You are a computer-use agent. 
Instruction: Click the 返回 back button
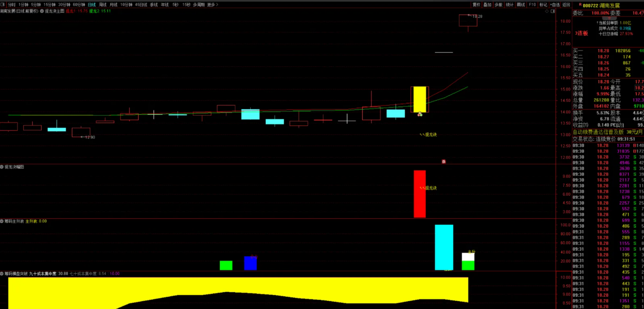pyautogui.click(x=566, y=5)
